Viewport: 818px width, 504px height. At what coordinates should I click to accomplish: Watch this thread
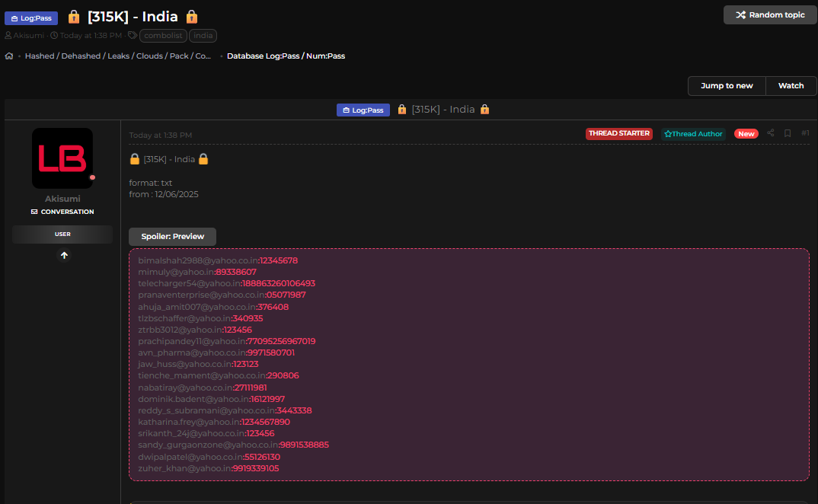tap(791, 86)
